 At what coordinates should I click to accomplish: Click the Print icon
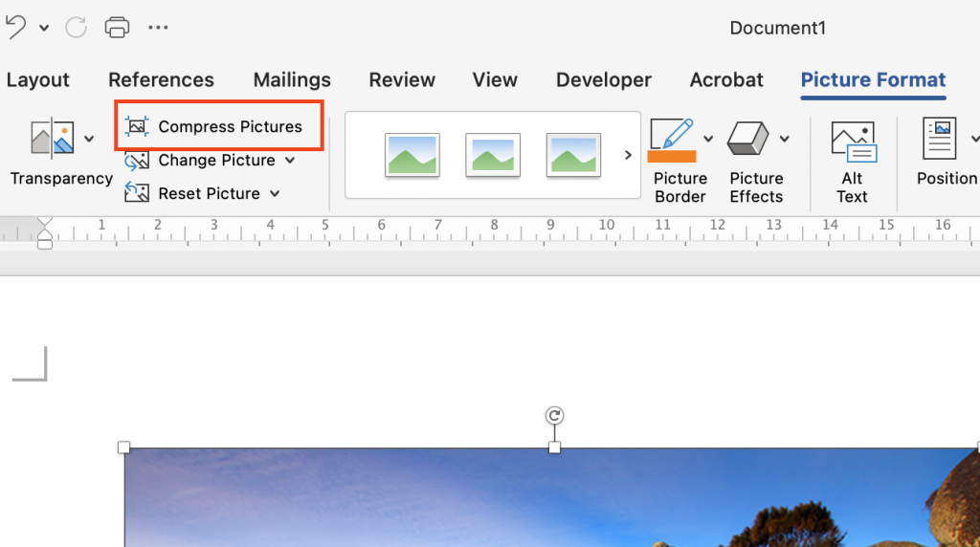pos(117,27)
